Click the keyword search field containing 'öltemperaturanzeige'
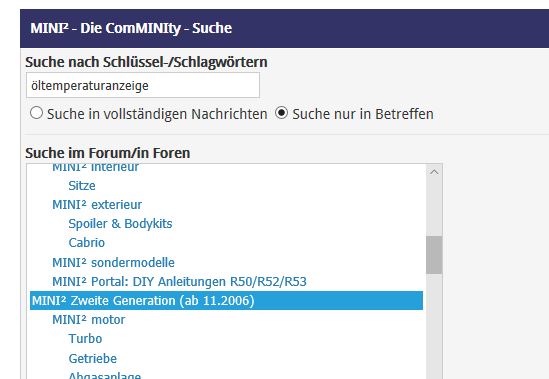Image resolution: width=549 pixels, height=379 pixels. [143, 85]
